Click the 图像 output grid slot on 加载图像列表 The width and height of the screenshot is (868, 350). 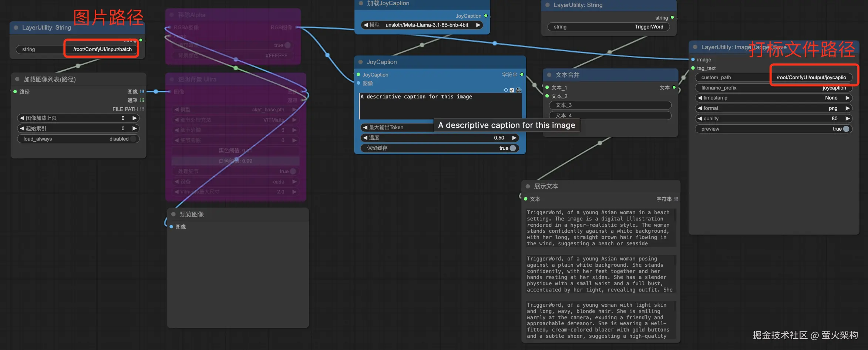142,91
